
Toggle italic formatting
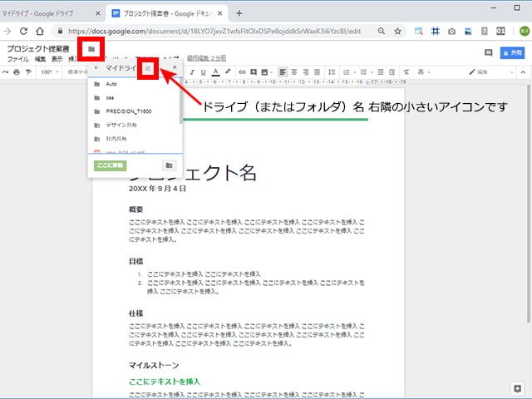[x=191, y=72]
